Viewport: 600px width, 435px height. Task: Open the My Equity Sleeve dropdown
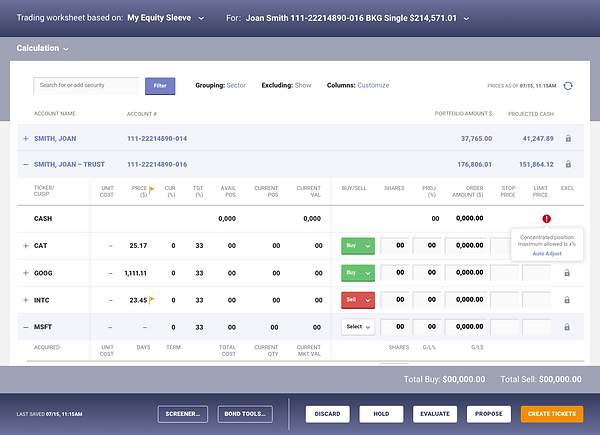click(x=201, y=18)
